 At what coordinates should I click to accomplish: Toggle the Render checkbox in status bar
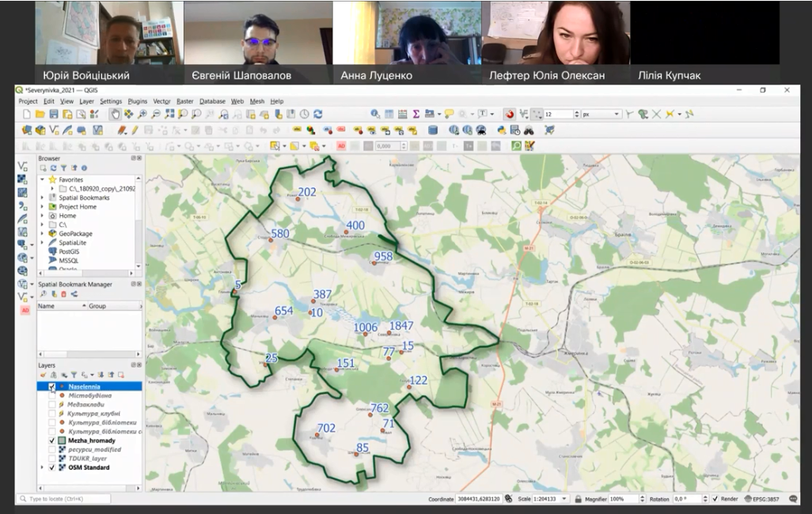(x=715, y=499)
